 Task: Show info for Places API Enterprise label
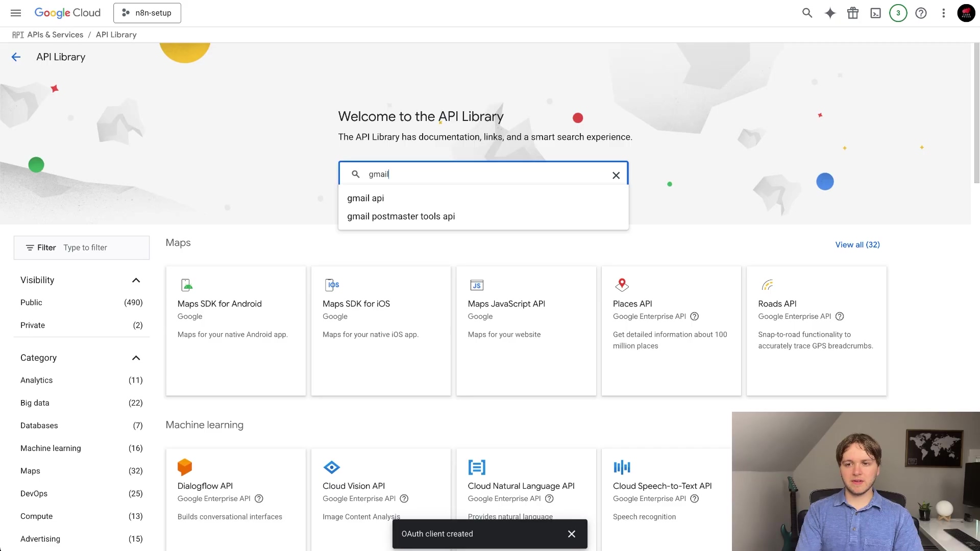click(x=694, y=316)
